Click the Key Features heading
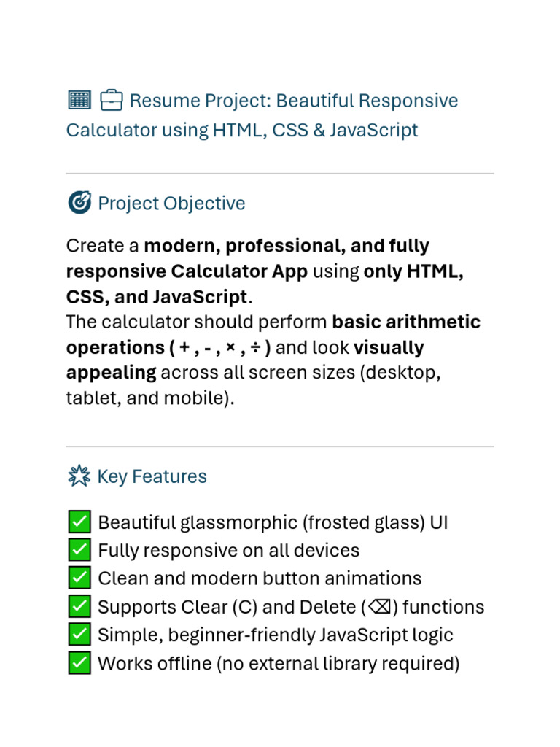The image size is (560, 747). coord(152,476)
